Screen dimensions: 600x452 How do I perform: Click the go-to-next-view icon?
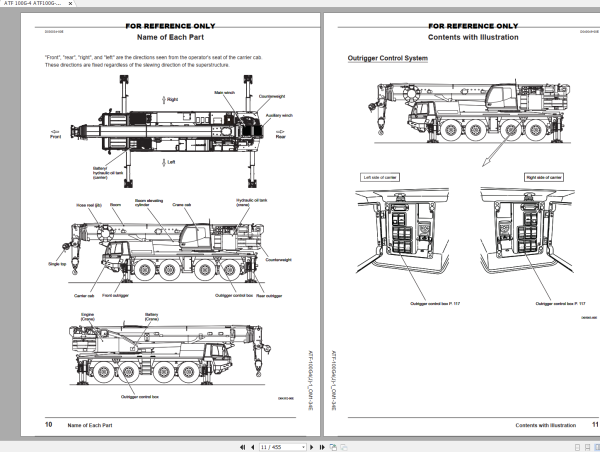point(344,447)
